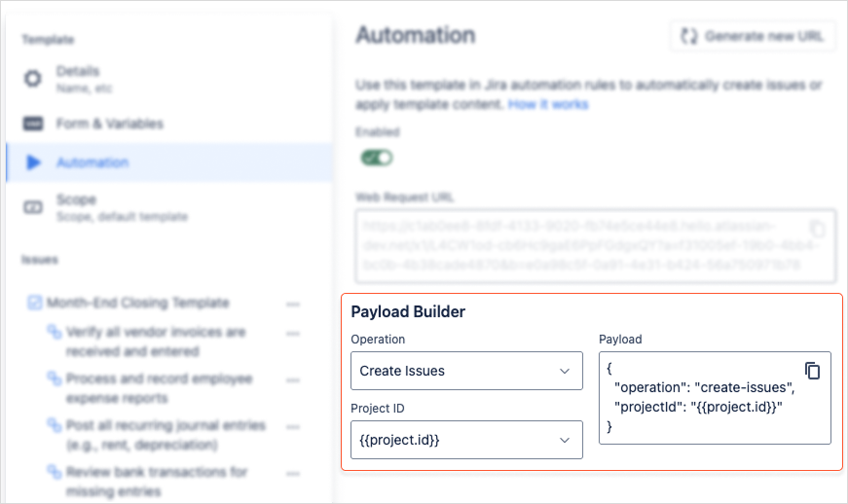Open the Operation dropdown showing Create Issues
This screenshot has width=848, height=504.
click(466, 371)
